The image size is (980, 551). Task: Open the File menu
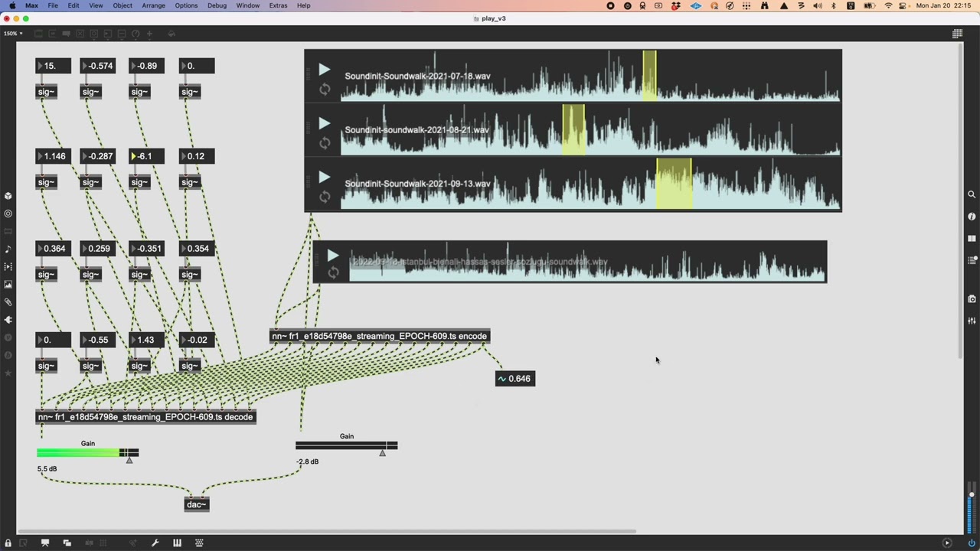click(x=53, y=5)
